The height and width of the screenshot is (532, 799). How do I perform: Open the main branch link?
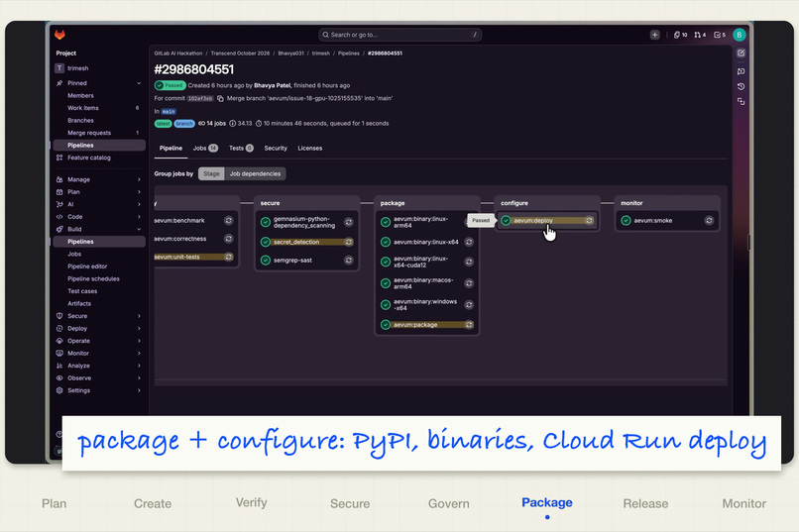pyautogui.click(x=169, y=112)
